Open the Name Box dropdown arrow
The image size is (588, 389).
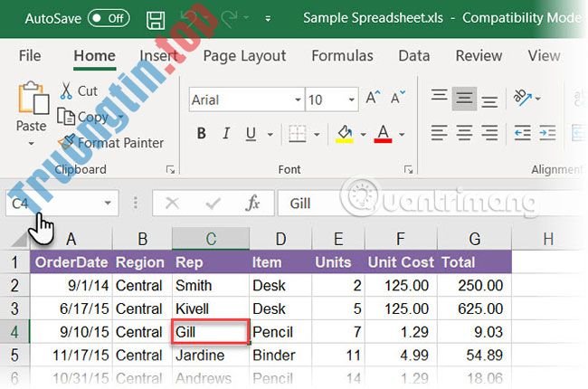[x=108, y=203]
